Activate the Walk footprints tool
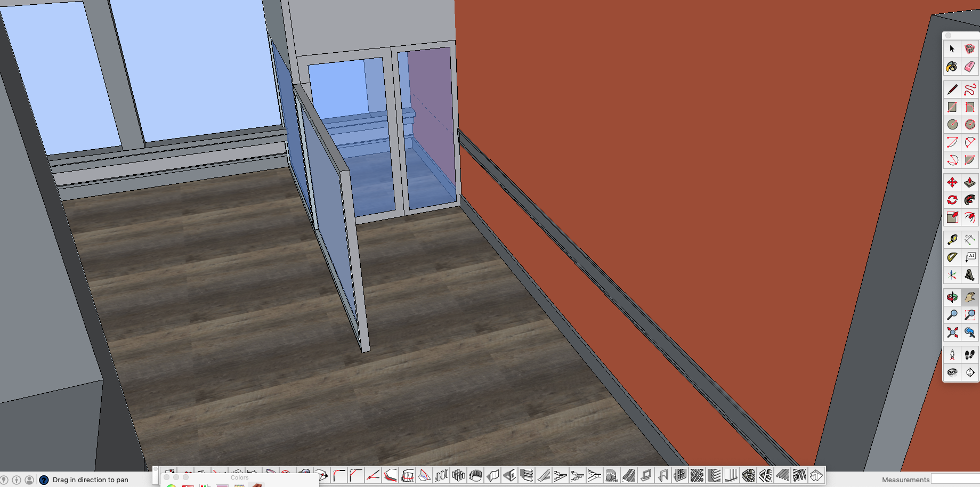The width and height of the screenshot is (980, 487). tap(970, 355)
